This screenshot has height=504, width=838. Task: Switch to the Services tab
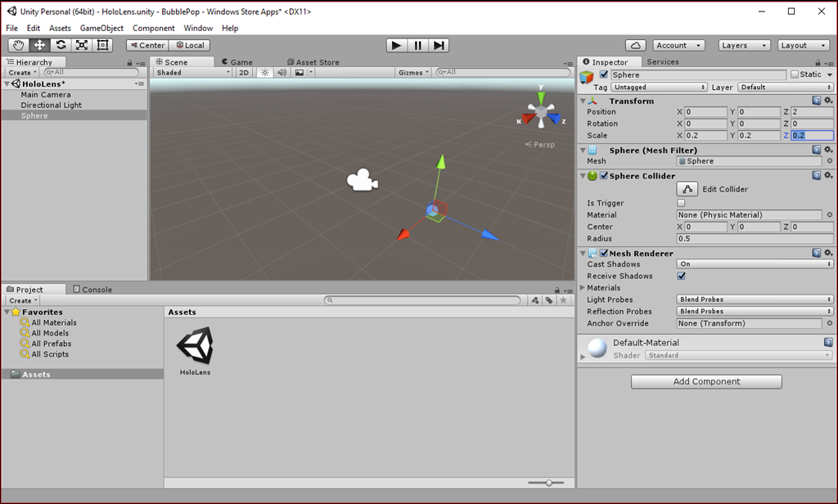point(662,62)
